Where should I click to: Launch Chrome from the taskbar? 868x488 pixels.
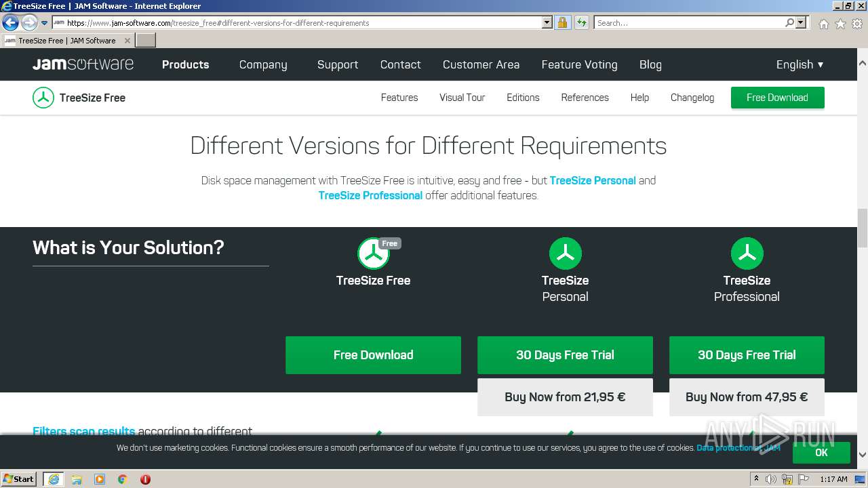click(x=123, y=479)
